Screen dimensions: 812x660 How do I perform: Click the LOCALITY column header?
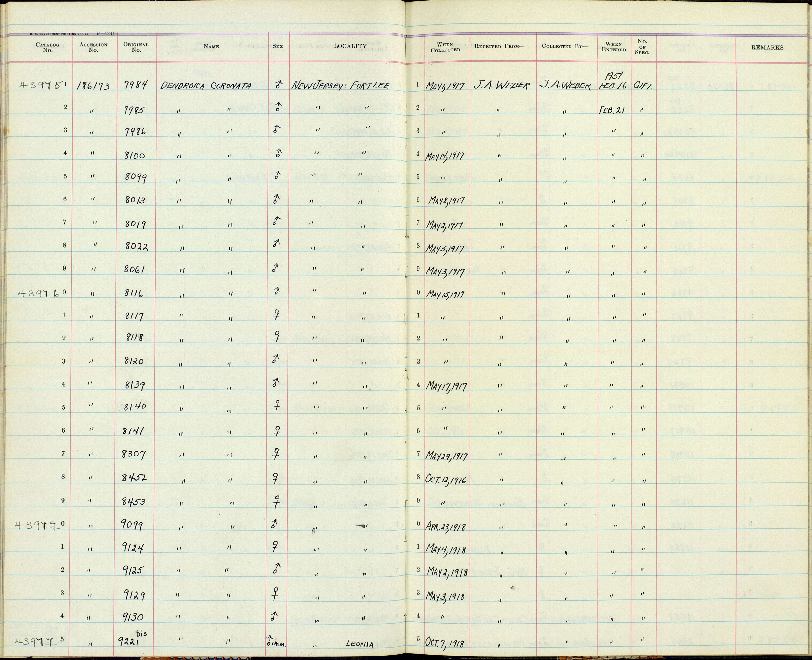click(350, 46)
